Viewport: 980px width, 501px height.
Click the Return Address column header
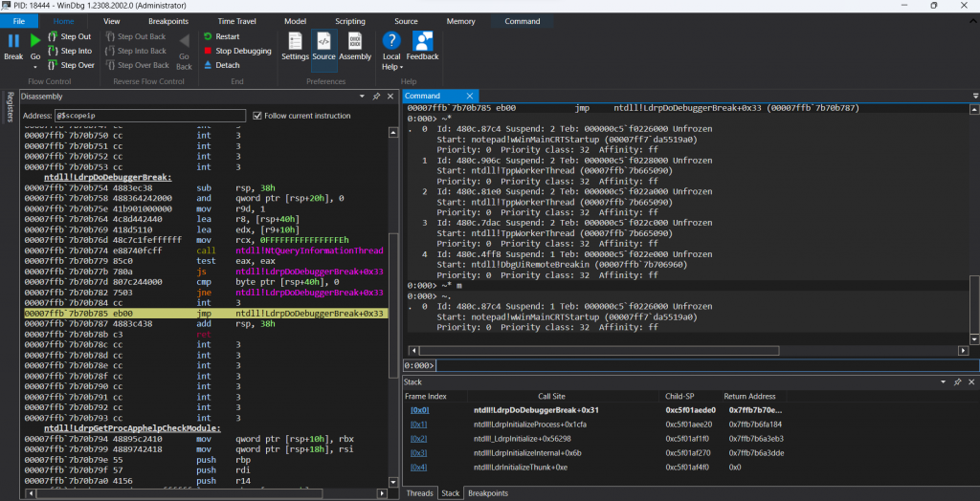tap(749, 397)
